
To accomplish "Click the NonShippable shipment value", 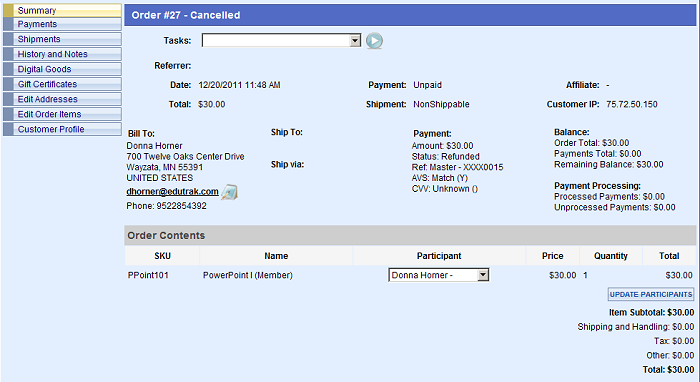I will click(441, 104).
